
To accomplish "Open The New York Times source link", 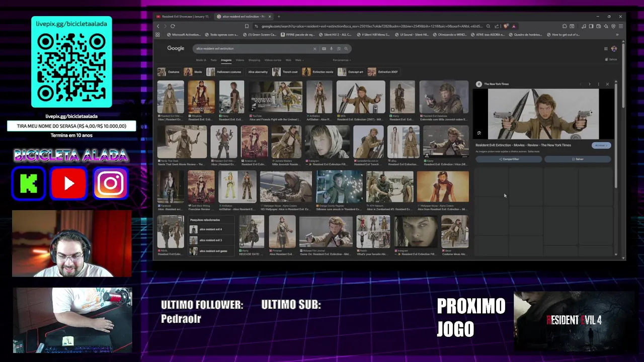I will click(x=492, y=84).
